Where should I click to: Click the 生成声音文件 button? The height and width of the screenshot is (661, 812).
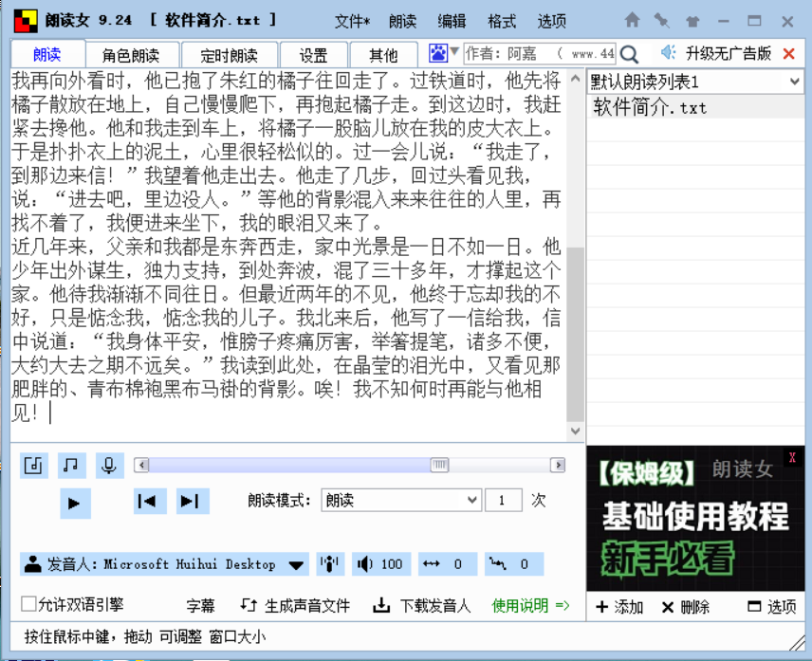pos(295,605)
